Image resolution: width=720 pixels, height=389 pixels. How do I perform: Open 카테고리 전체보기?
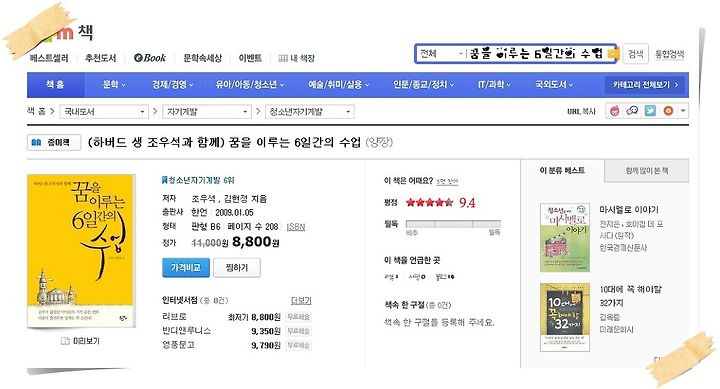pos(645,85)
